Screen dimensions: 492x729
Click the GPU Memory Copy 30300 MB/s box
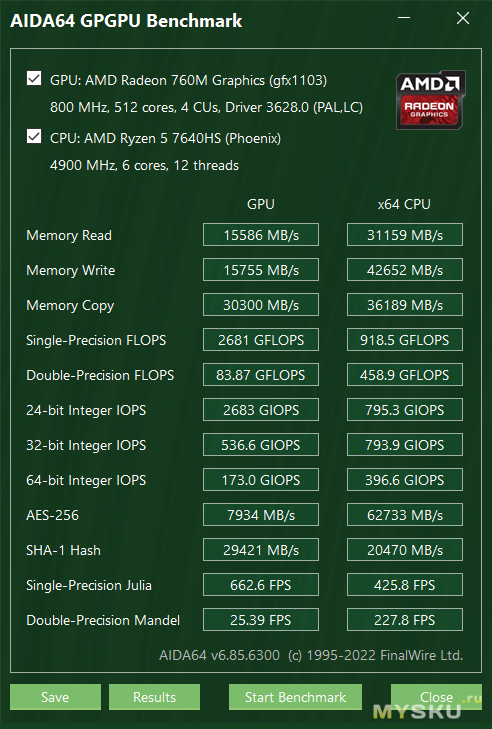[261, 305]
